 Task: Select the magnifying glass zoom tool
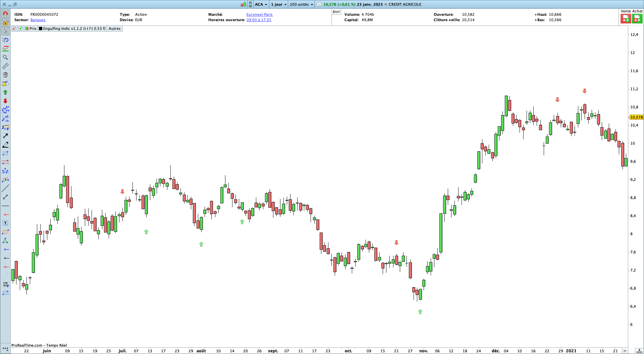pyautogui.click(x=5, y=57)
